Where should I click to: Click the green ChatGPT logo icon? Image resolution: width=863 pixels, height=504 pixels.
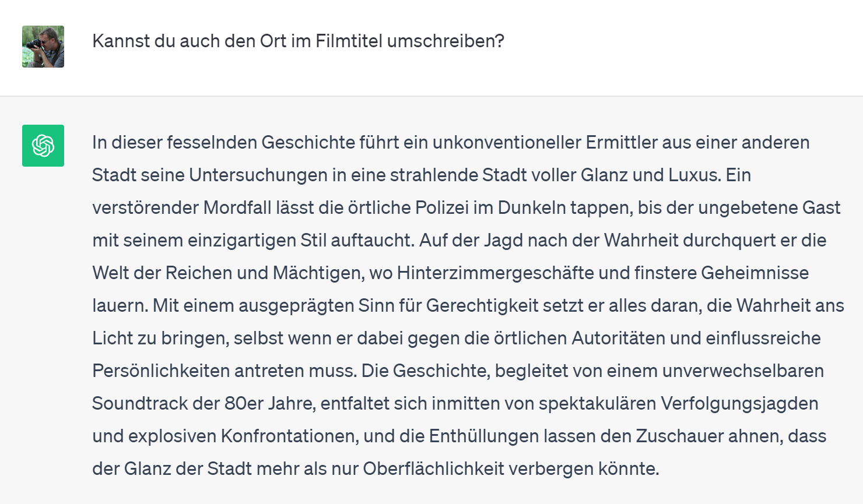click(43, 146)
